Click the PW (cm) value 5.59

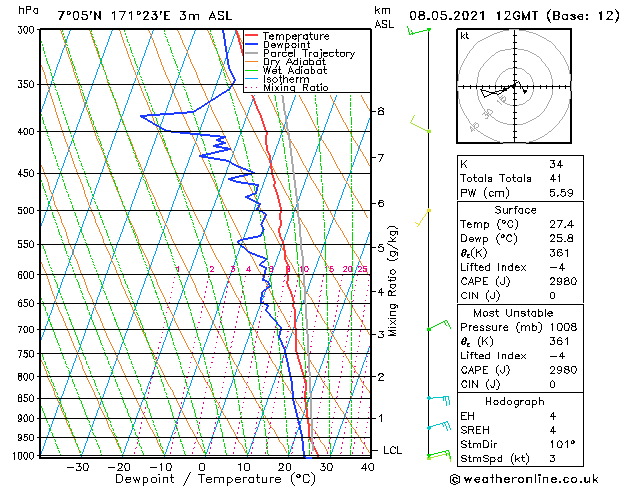point(561,193)
